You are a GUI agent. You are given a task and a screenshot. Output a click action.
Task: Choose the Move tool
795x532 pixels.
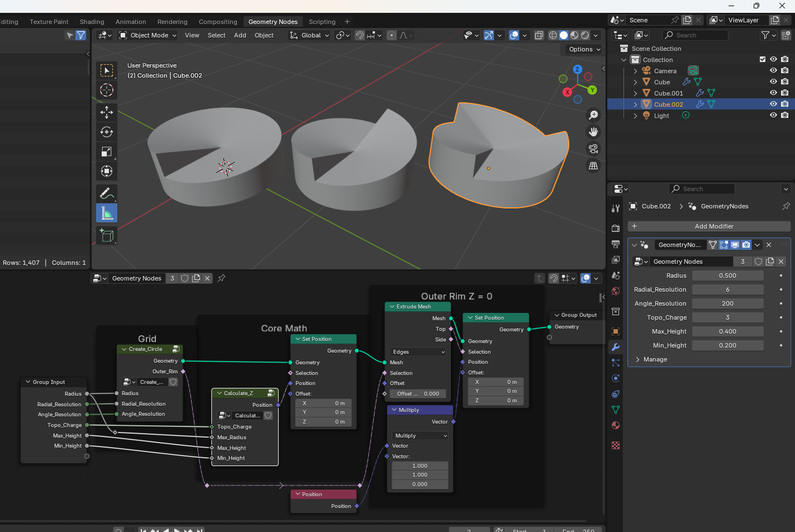click(106, 112)
